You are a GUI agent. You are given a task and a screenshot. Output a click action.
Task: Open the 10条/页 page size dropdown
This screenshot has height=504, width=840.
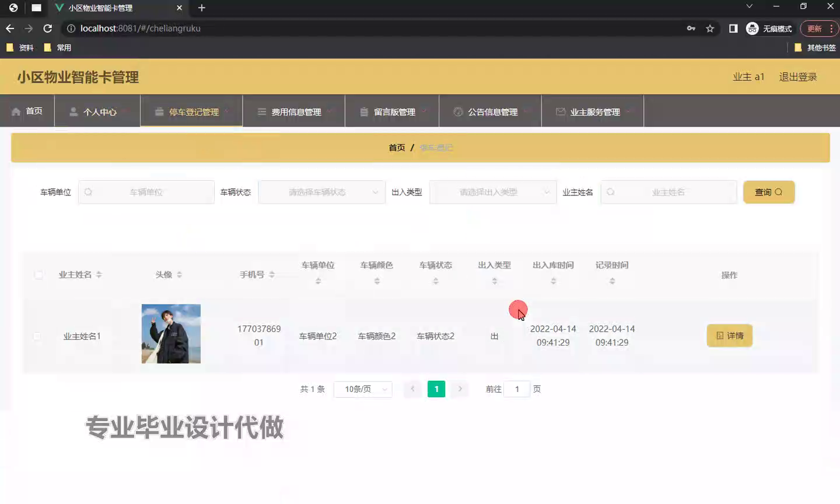pyautogui.click(x=363, y=389)
